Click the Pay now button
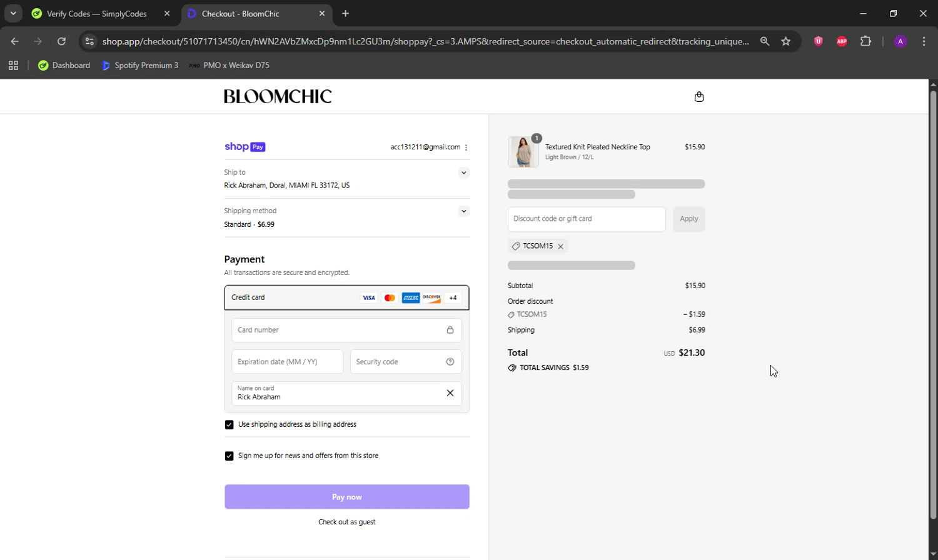Screen dimensions: 938x560 (347, 497)
